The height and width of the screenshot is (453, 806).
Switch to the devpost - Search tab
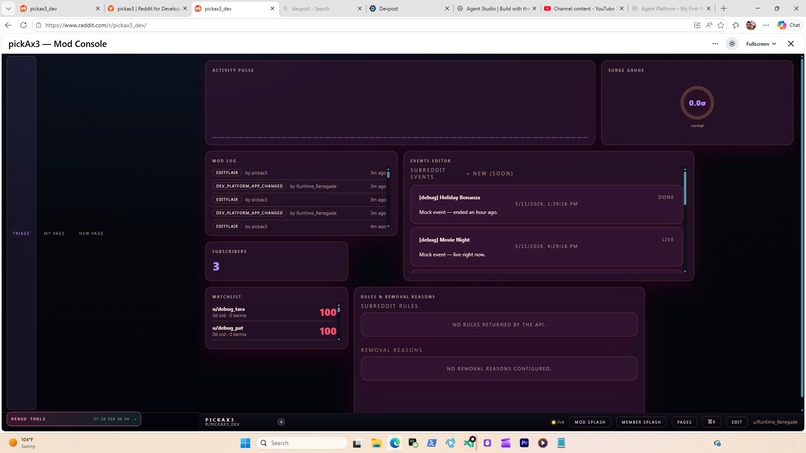pyautogui.click(x=319, y=8)
